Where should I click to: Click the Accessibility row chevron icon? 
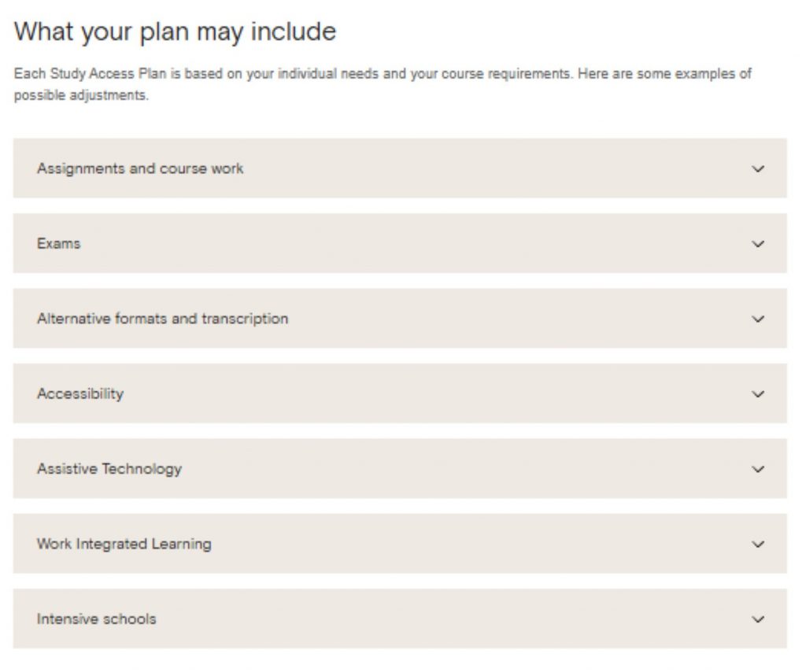click(x=758, y=393)
